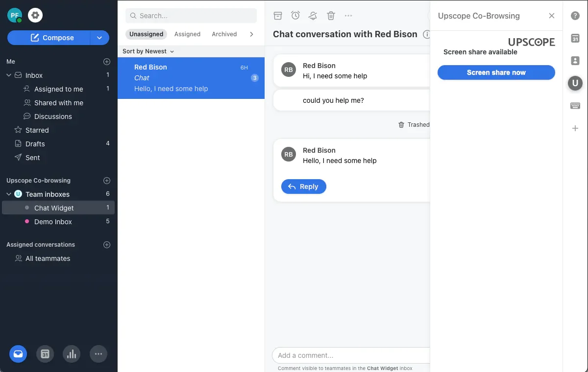Open help question mark icon
The width and height of the screenshot is (588, 372).
pos(575,16)
